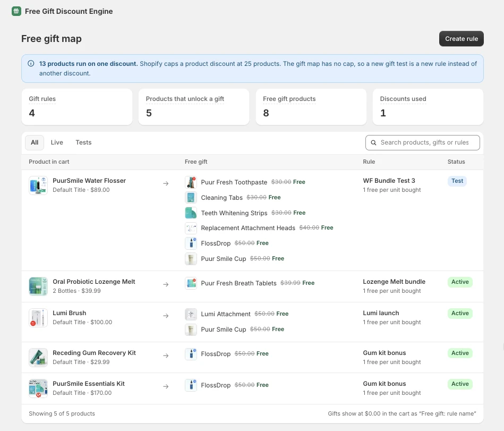Click the Puur Fresh Toothpaste gift thumbnail
Image resolution: width=504 pixels, height=431 pixels.
pyautogui.click(x=191, y=182)
